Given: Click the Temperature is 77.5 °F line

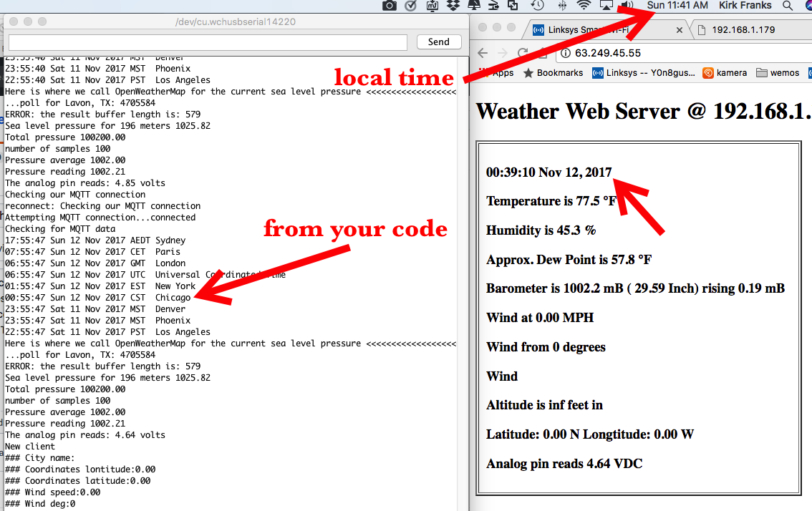Looking at the screenshot, I should tap(551, 201).
